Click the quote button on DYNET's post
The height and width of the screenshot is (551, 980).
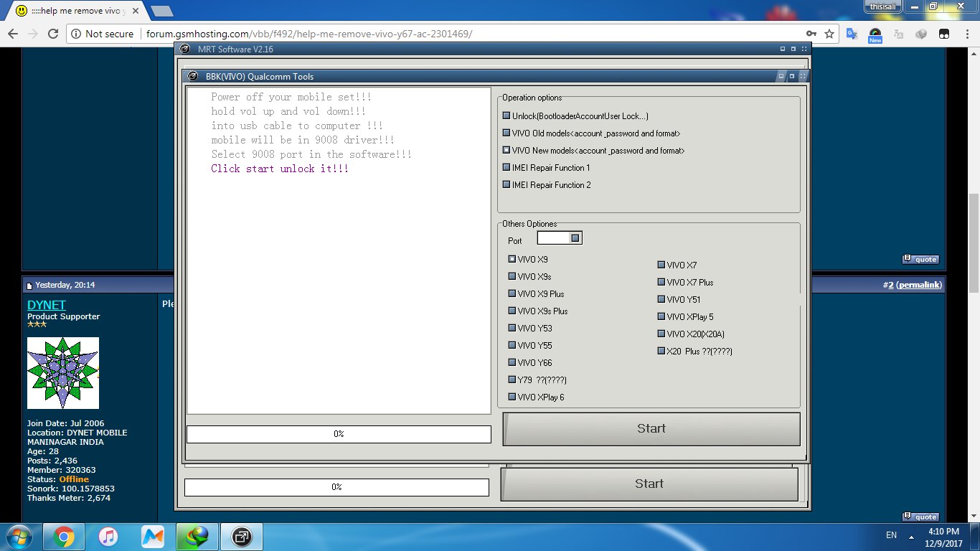(x=920, y=517)
